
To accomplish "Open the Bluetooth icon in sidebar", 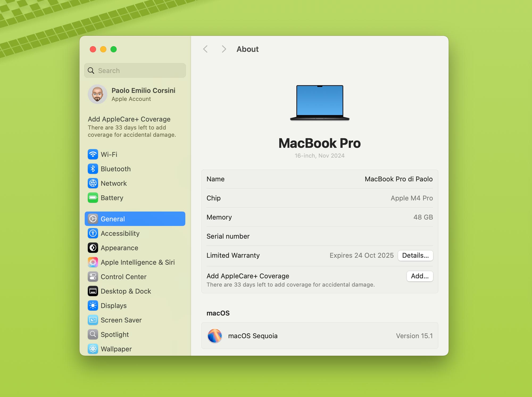I will coord(93,169).
